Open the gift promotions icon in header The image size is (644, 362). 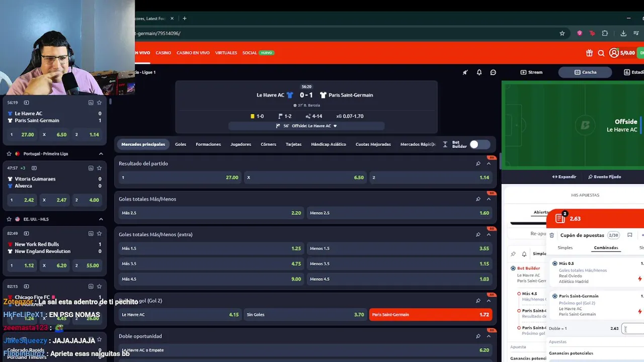click(589, 53)
